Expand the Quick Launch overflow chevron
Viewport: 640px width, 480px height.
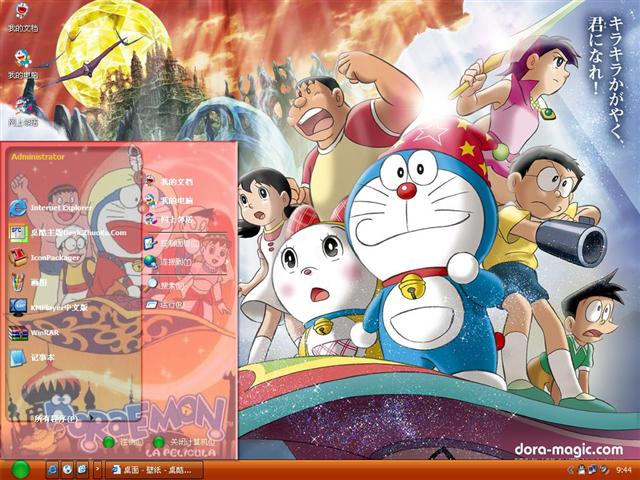pyautogui.click(x=97, y=469)
